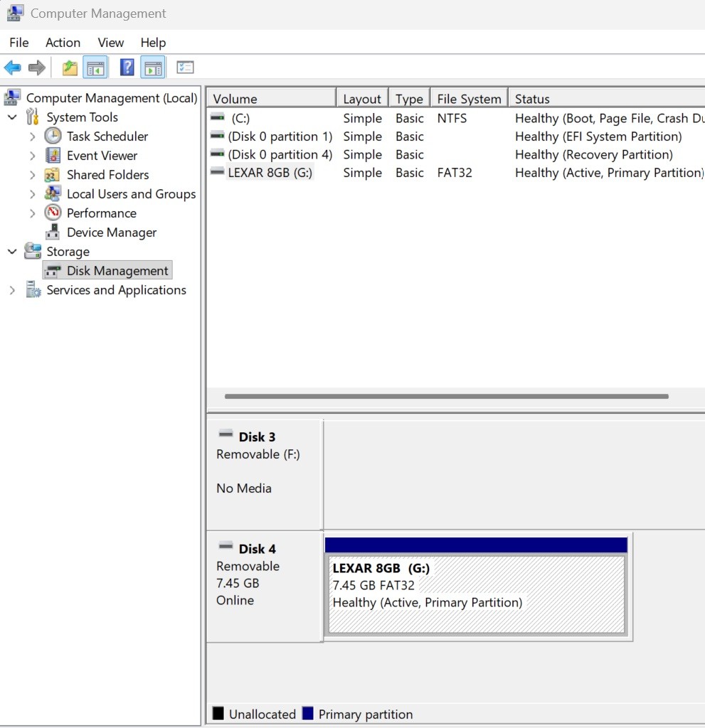This screenshot has height=728, width=705.
Task: Click the black Unallocated legend swatch
Action: [x=218, y=712]
